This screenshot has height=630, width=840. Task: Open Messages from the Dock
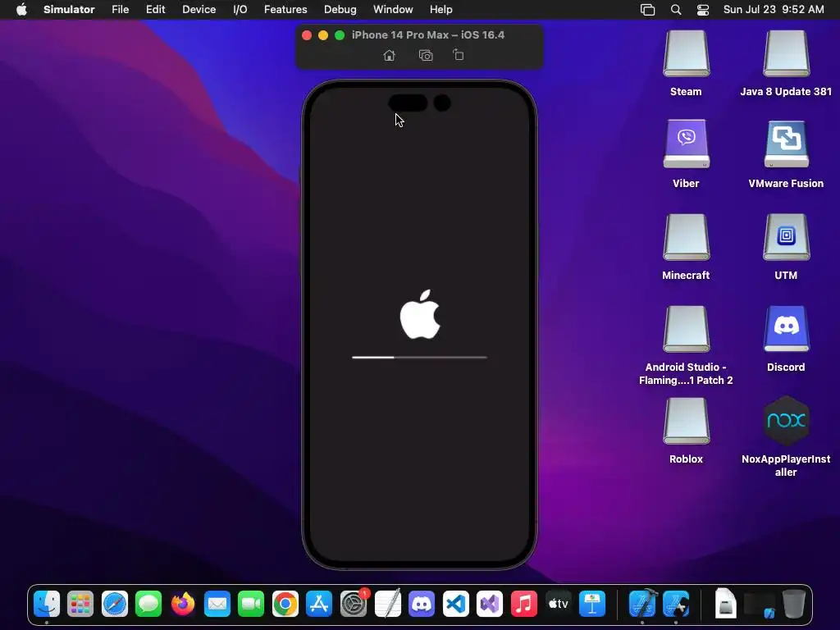click(x=148, y=604)
